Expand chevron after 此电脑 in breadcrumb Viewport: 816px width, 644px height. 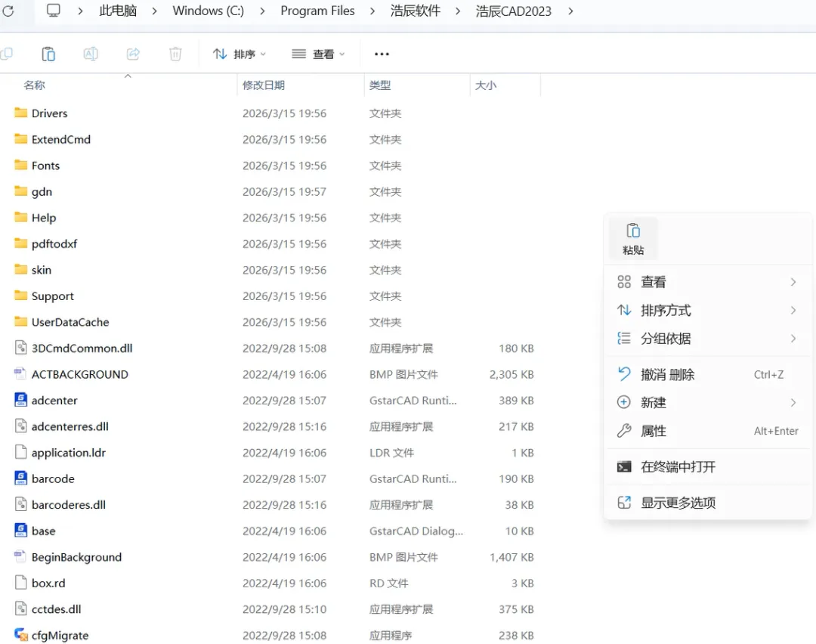(155, 11)
